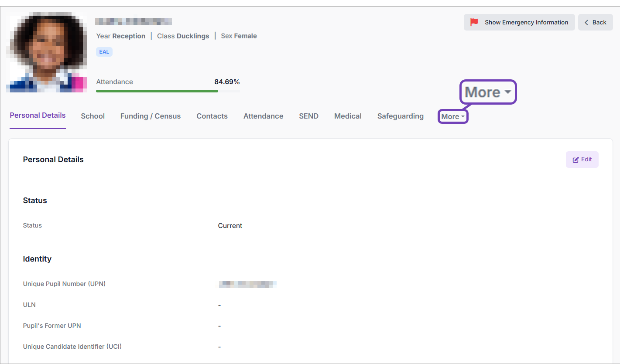
Task: Click the green attendance progress bar
Action: [157, 91]
